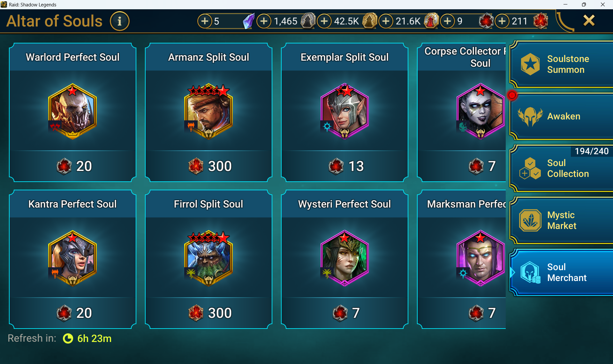This screenshot has width=613, height=364.
Task: Click plus icon next to 21.6K
Action: coord(386,21)
